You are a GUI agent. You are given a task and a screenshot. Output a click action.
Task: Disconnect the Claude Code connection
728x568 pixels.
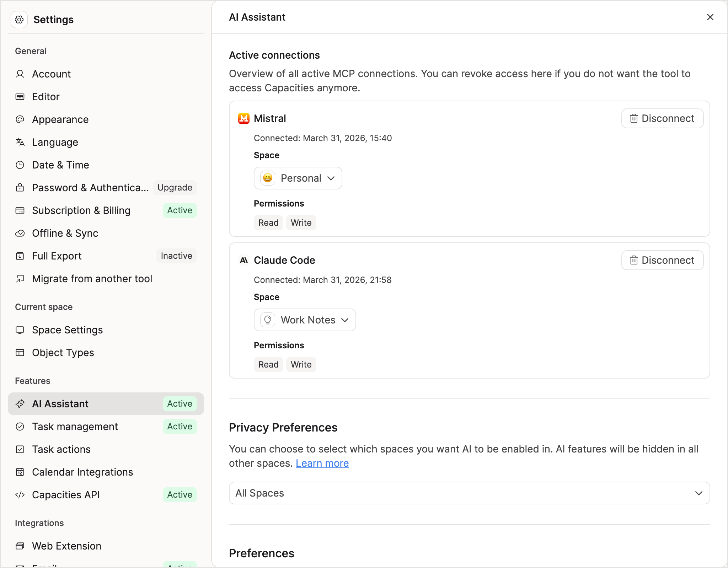pos(662,260)
